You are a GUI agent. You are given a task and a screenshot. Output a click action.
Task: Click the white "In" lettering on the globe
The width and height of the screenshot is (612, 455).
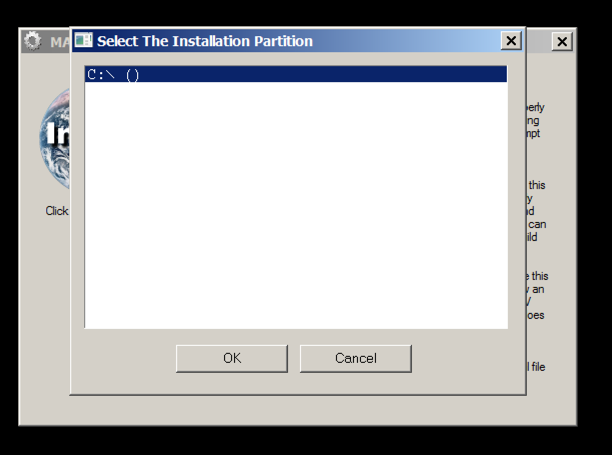[60, 135]
